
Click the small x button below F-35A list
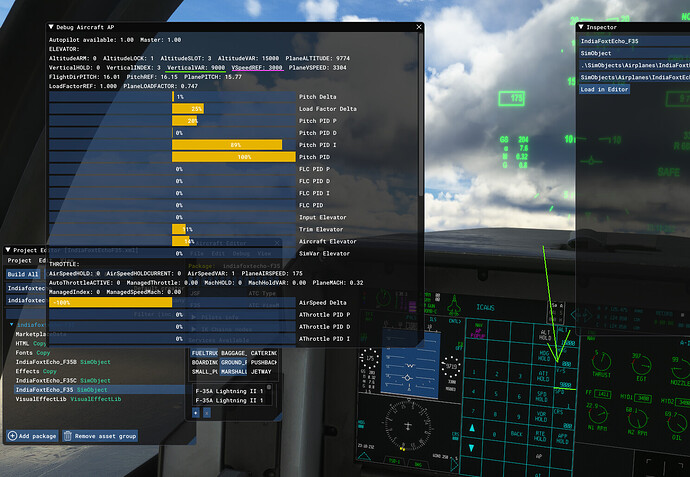206,413
